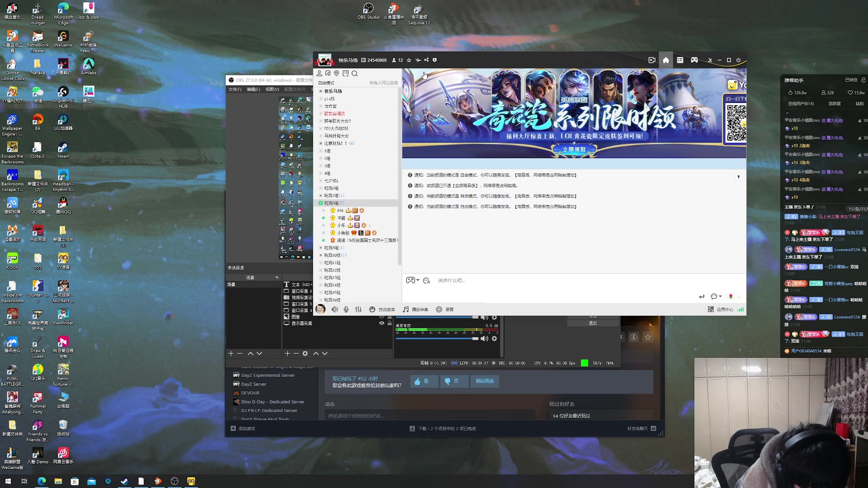Open the 视图(V) menu in OBS

pos(272,89)
